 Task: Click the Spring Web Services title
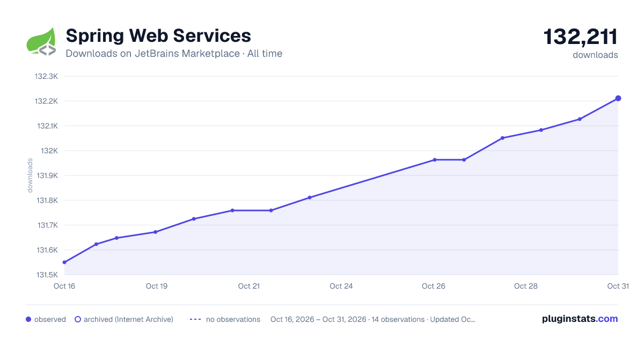[158, 36]
